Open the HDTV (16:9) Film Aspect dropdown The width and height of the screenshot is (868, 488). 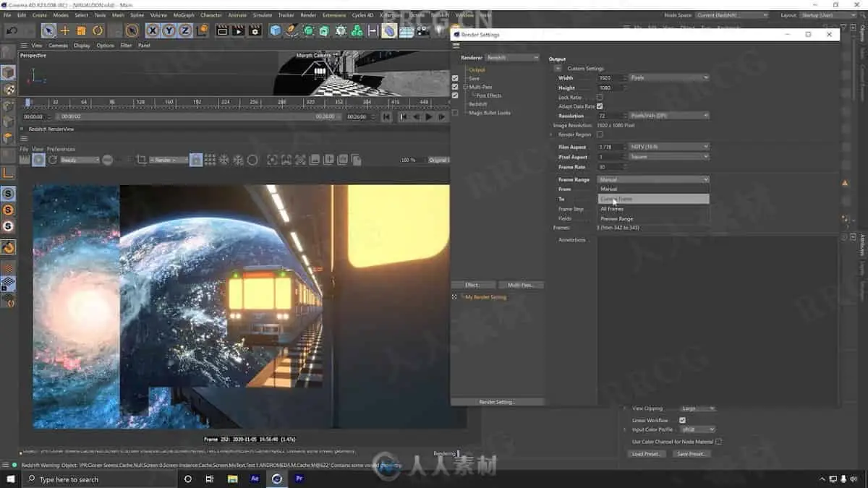pos(669,147)
